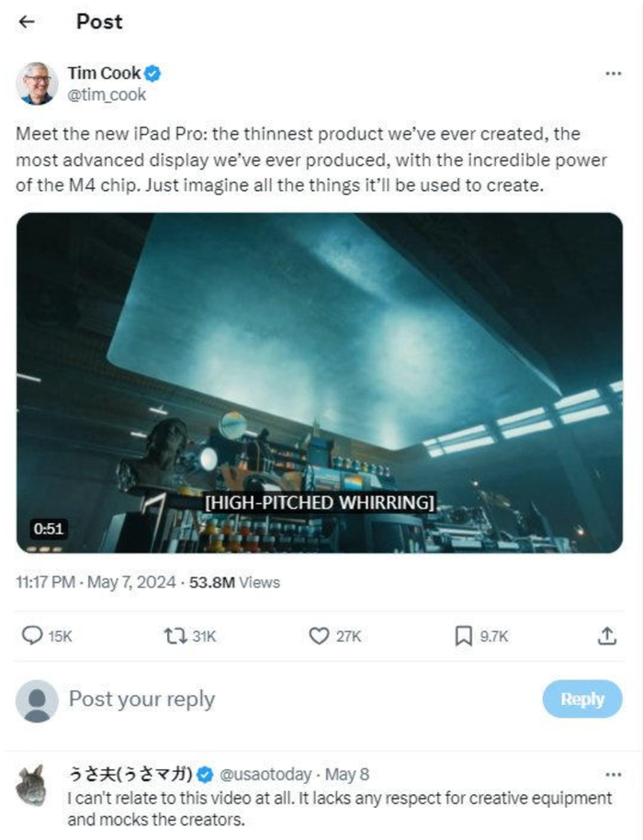Open the rabbit avatar of the commenter
The height and width of the screenshot is (840, 643).
coord(37,784)
